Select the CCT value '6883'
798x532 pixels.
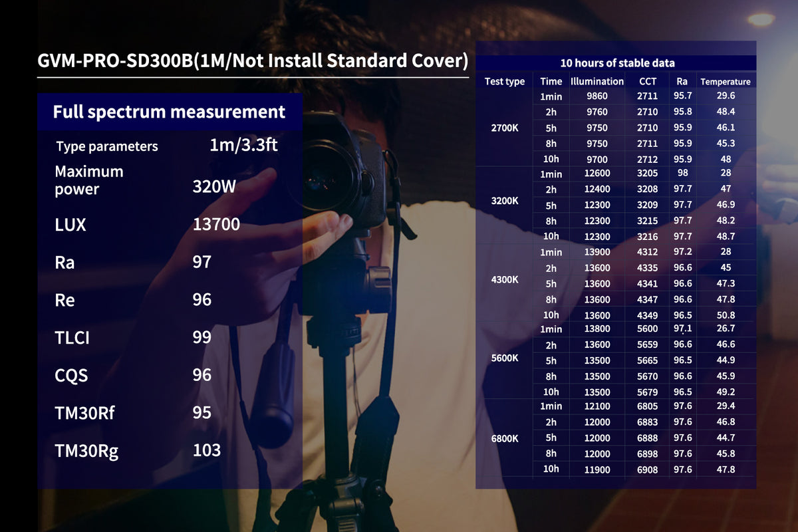pyautogui.click(x=648, y=422)
